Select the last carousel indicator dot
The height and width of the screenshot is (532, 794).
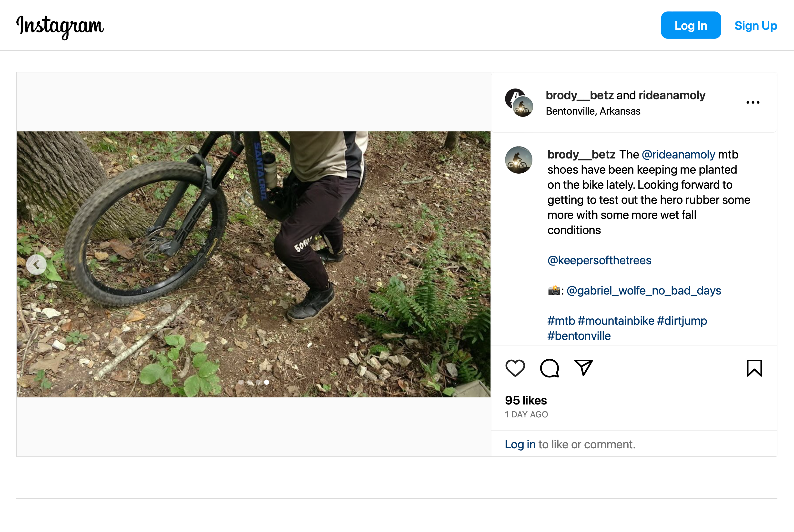pos(266,382)
